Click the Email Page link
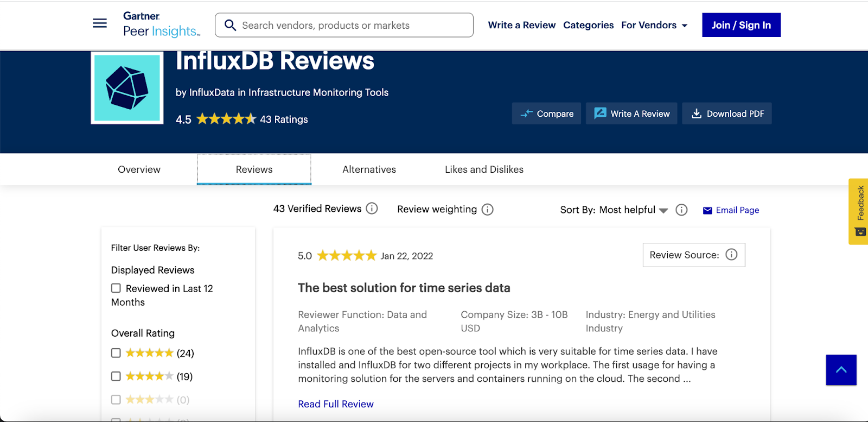 [x=737, y=210]
